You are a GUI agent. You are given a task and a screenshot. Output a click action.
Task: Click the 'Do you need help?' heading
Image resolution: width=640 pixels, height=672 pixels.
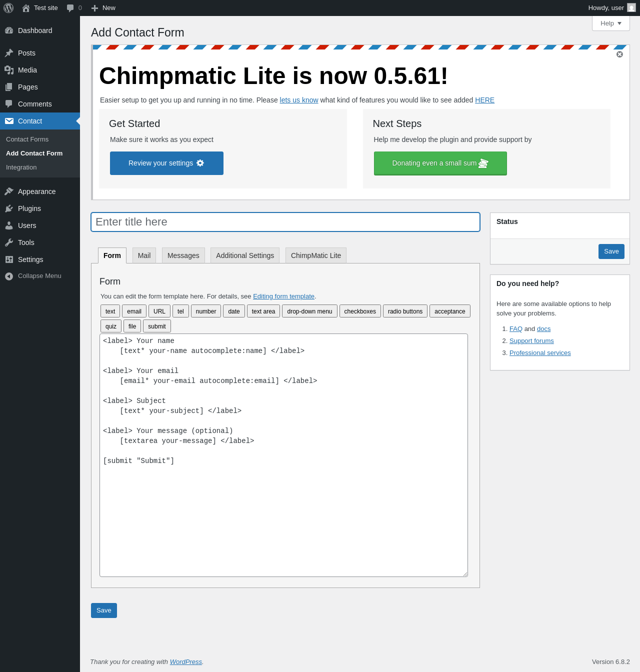(527, 283)
